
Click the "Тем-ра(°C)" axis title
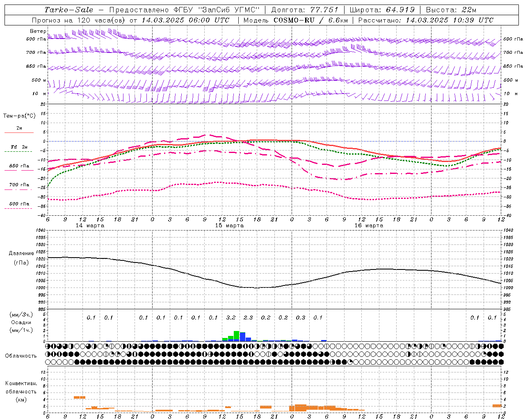click(19, 116)
